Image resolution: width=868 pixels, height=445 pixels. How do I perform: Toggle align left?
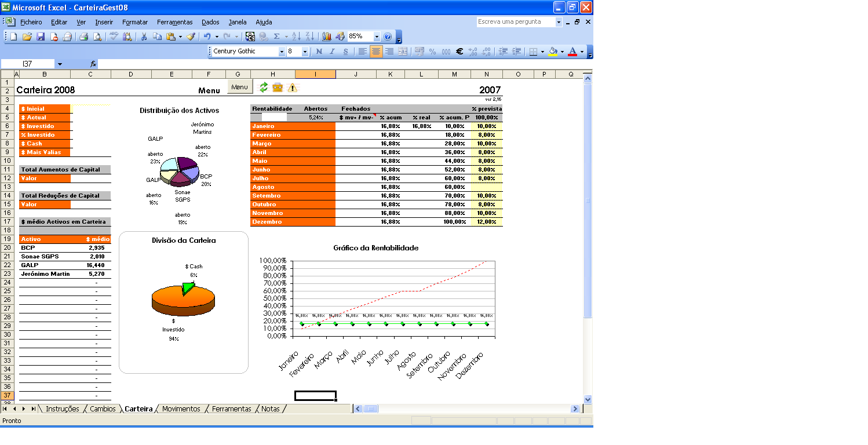coord(363,52)
